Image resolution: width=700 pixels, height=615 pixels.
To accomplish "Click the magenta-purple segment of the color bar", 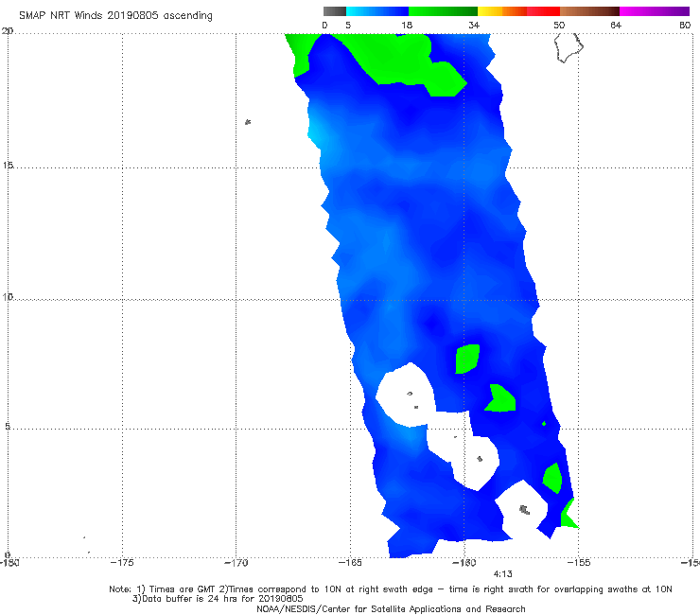I will pyautogui.click(x=655, y=11).
